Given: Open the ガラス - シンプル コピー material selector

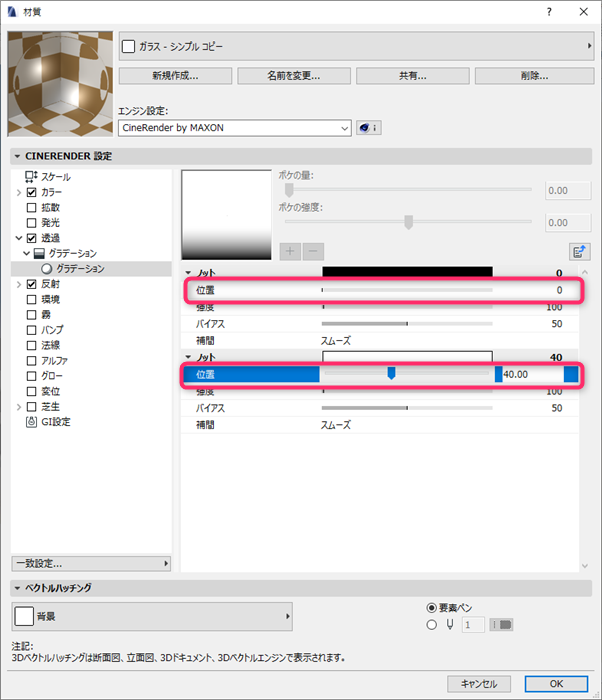Looking at the screenshot, I should [356, 46].
